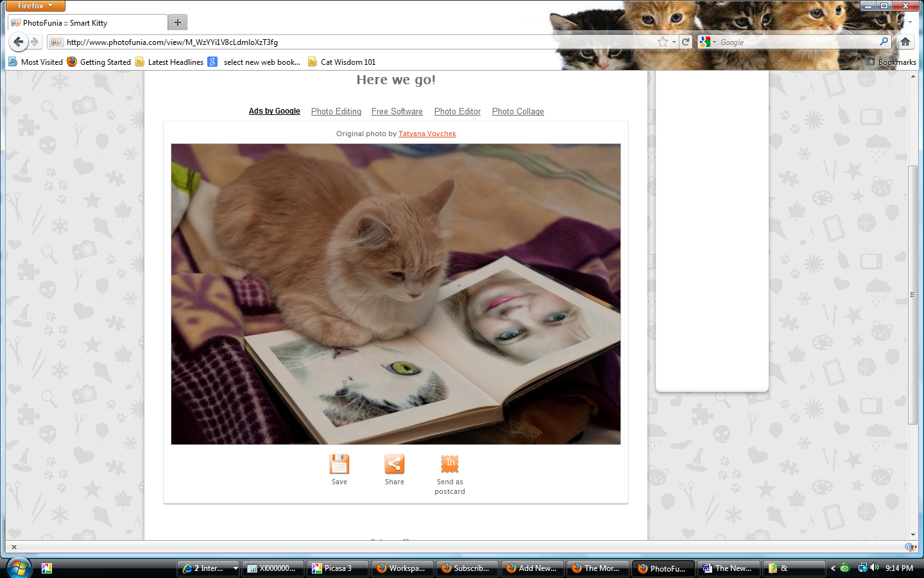Click the Smart Kitty result photo
The width and height of the screenshot is (924, 578).
tap(396, 294)
